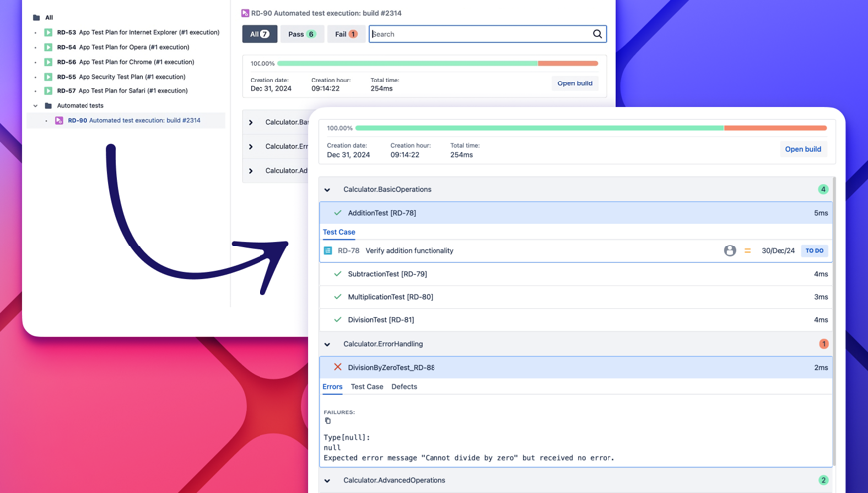Select the All results filter
This screenshot has height=493, width=868.
click(260, 34)
